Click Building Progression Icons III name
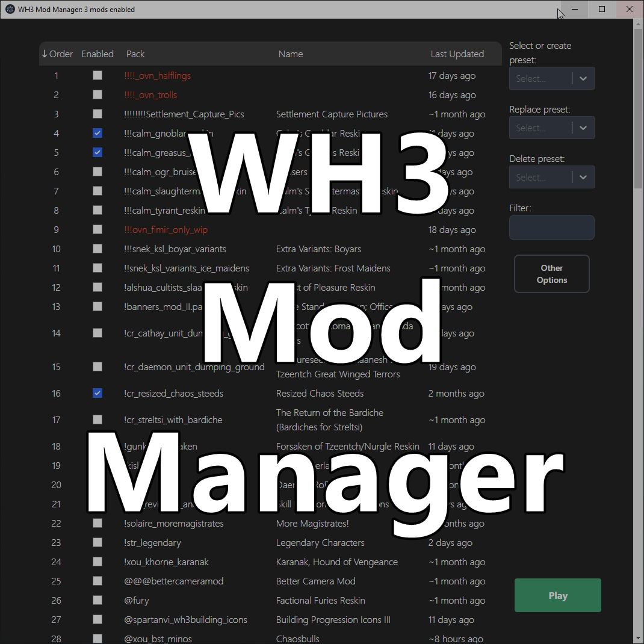Screen dimensions: 644x644 coord(333,620)
